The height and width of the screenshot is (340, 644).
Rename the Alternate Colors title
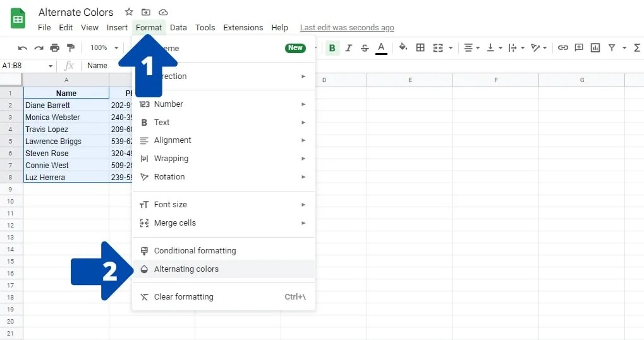point(76,12)
